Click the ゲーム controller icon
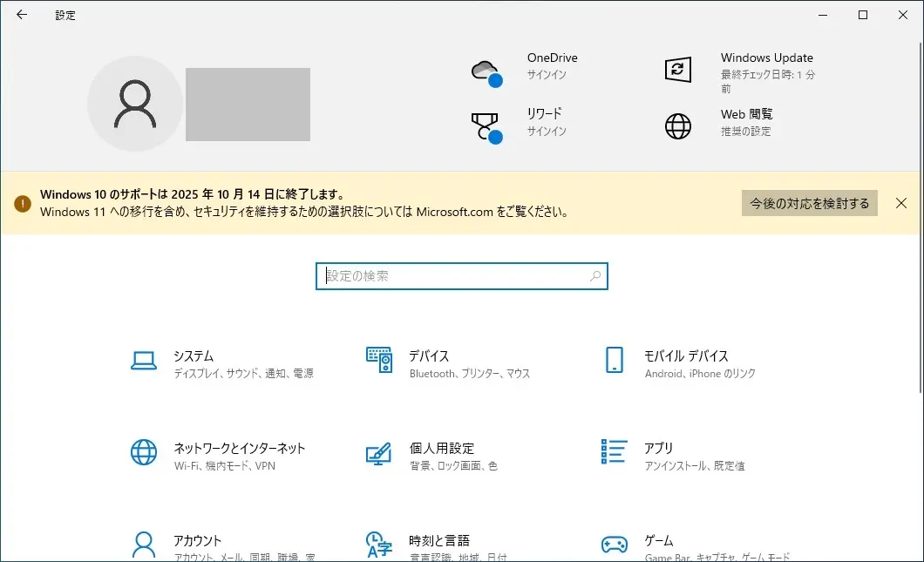 pyautogui.click(x=614, y=545)
